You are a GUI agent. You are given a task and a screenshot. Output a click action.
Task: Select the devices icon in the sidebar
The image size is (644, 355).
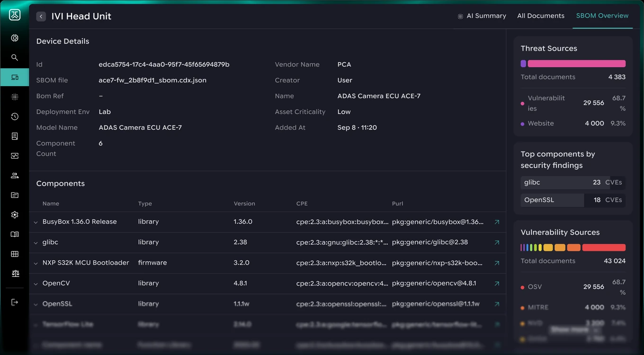click(15, 77)
